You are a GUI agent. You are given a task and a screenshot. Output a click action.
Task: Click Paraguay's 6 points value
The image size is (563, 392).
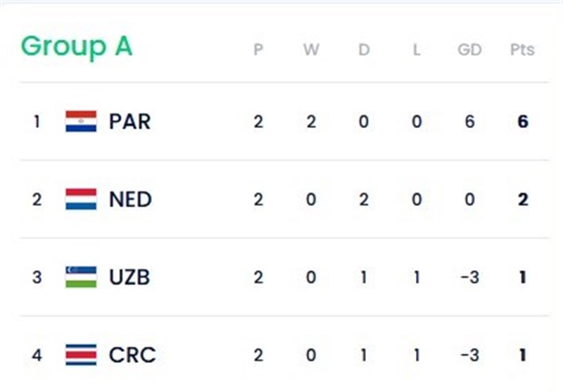pos(522,122)
